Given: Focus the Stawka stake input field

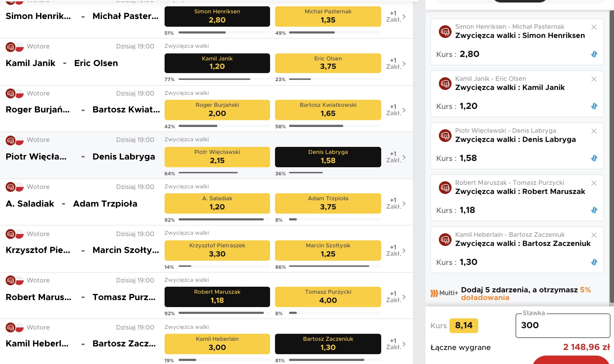Looking at the screenshot, I should [x=563, y=326].
